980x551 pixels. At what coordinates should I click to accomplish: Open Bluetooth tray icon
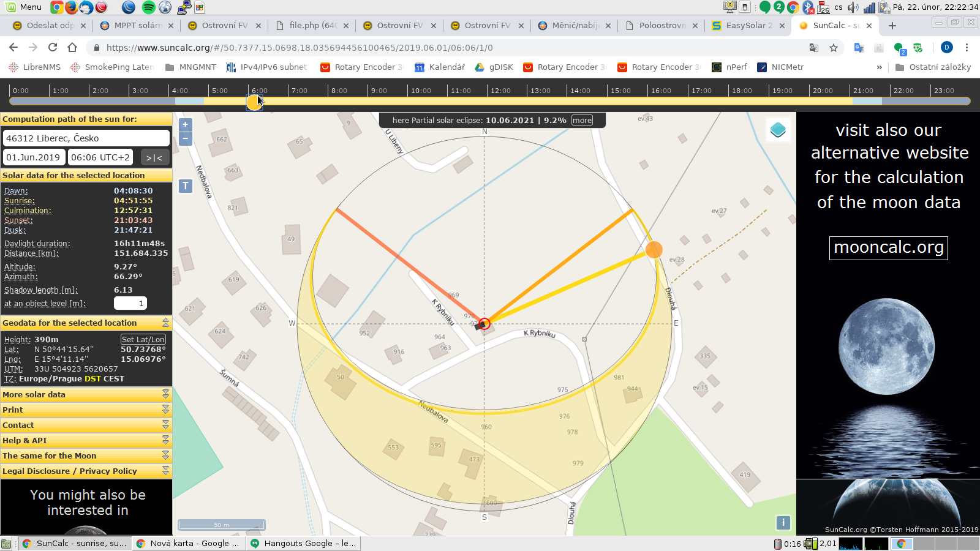coord(809,7)
